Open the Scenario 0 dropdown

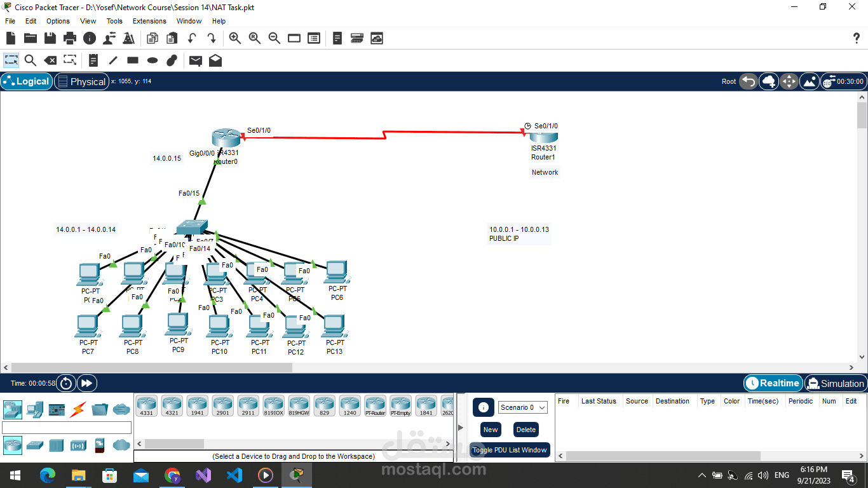pos(522,407)
